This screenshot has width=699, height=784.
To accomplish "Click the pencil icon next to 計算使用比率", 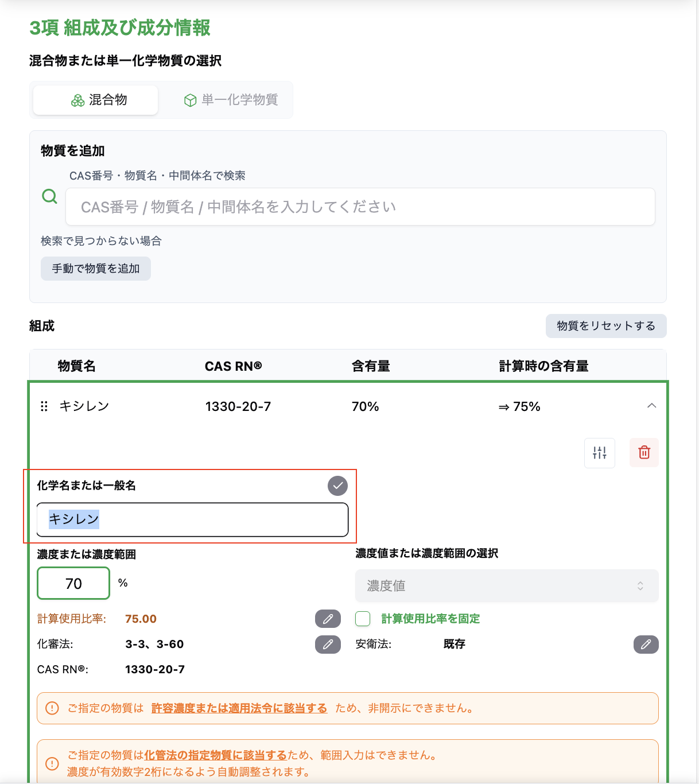I will click(327, 619).
